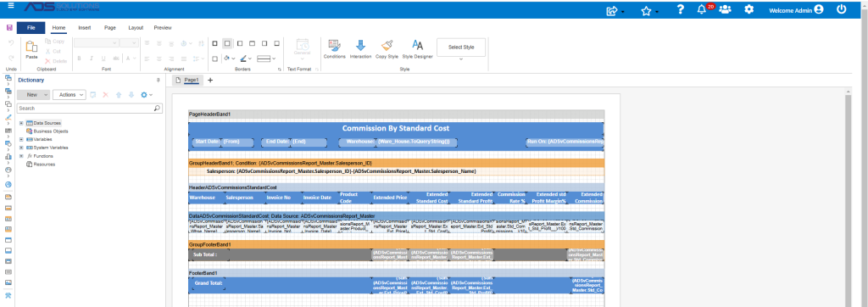Click the power logout icon
The image size is (868, 307).
point(842,9)
